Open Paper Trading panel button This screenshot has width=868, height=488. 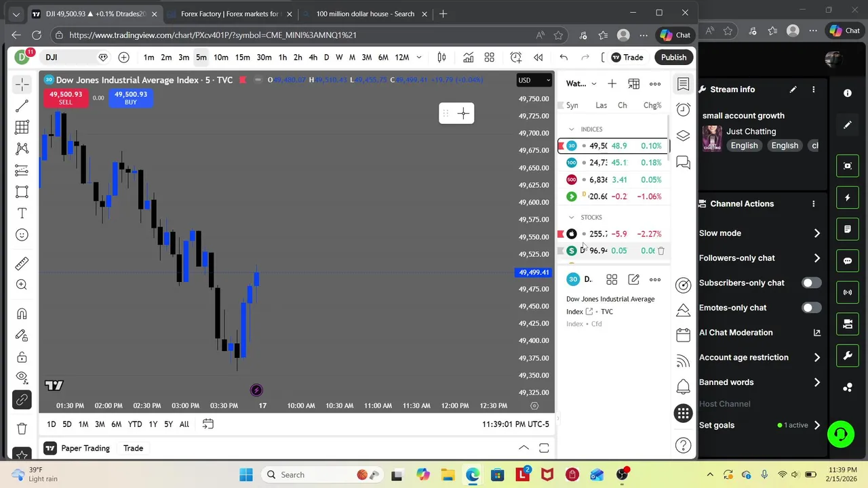pos(77,448)
